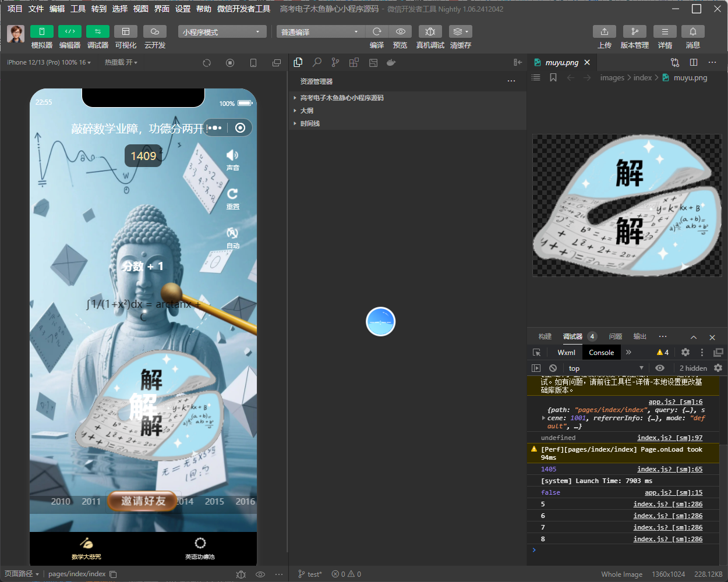Show more devtools tabs chevron
This screenshot has width=728, height=582.
(628, 352)
